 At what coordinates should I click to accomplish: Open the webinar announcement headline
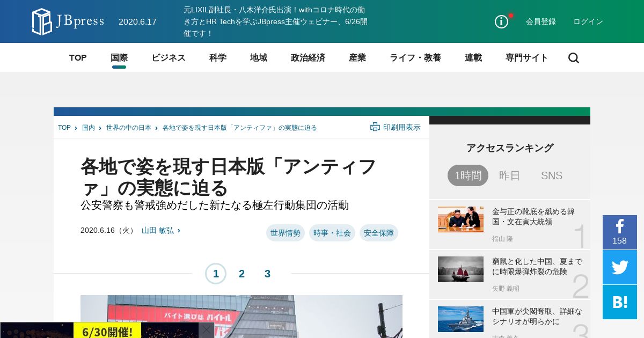point(276,21)
